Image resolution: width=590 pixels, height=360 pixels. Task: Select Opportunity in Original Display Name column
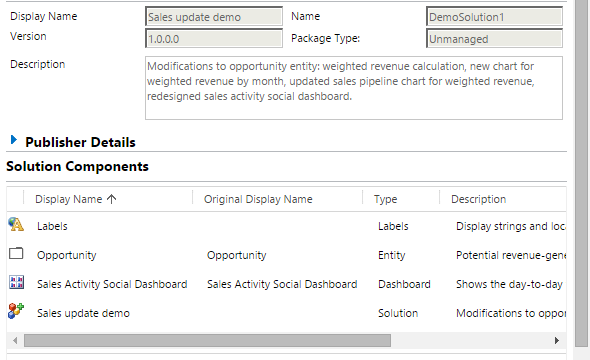pyautogui.click(x=237, y=255)
